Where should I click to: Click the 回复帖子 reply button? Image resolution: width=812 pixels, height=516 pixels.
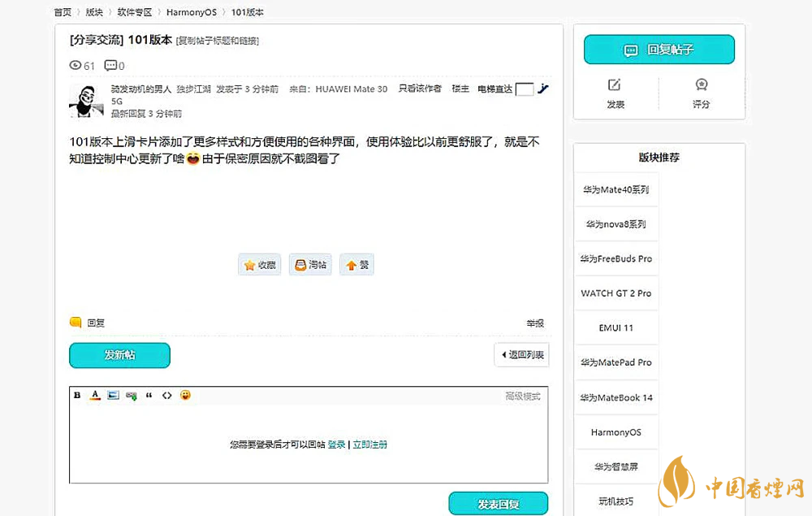[x=659, y=50]
